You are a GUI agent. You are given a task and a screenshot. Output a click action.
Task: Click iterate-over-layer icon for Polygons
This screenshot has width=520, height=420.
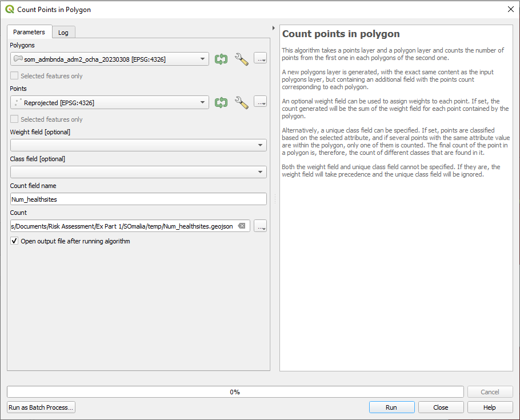tap(221, 59)
